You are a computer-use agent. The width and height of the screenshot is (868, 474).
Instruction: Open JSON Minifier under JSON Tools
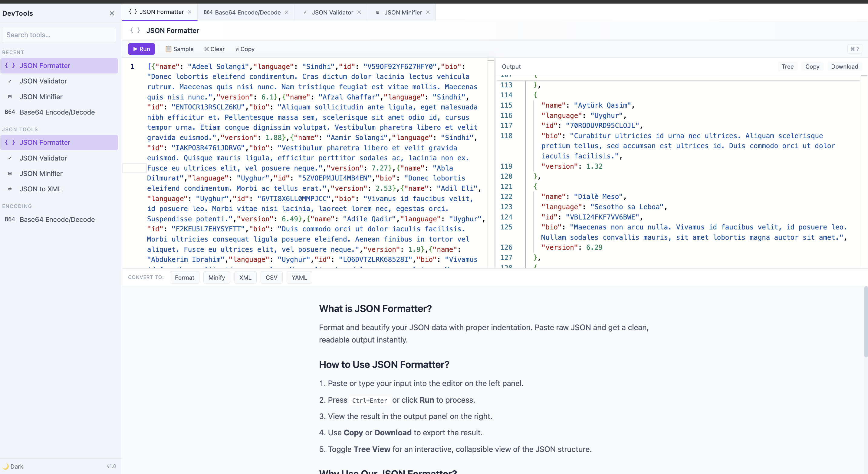41,174
